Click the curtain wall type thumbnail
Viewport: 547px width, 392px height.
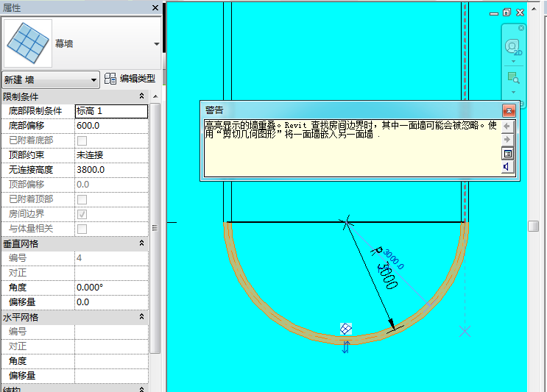(27, 43)
